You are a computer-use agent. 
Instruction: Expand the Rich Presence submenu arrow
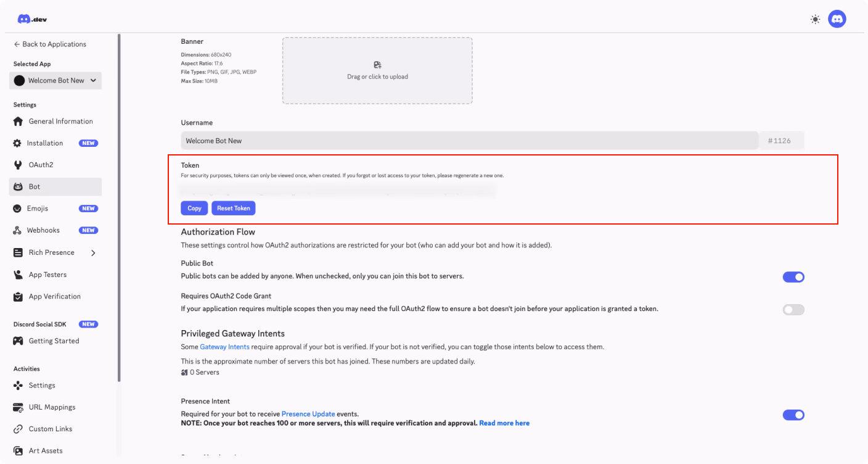pos(93,252)
